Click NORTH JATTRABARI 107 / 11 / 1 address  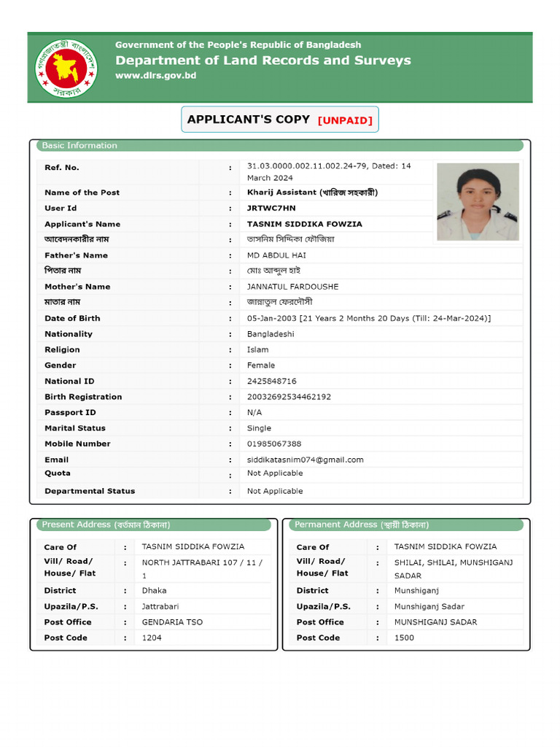(x=202, y=569)
